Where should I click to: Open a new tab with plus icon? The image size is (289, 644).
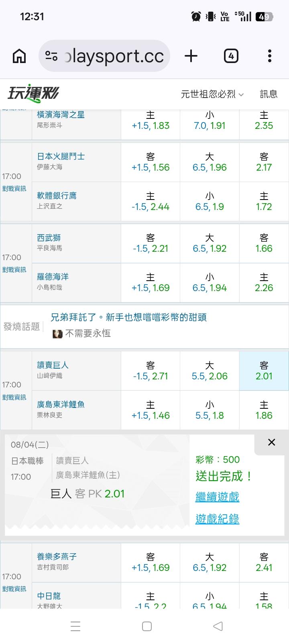(x=191, y=56)
